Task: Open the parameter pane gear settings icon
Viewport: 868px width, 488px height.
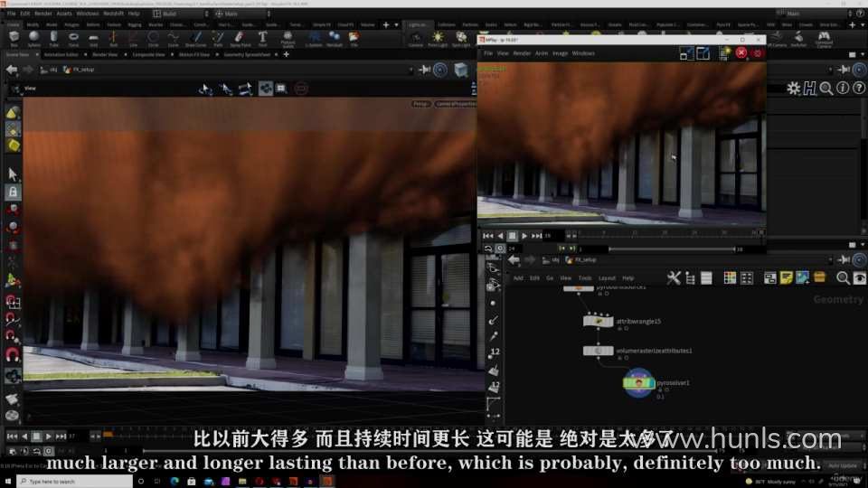Action: (x=793, y=88)
